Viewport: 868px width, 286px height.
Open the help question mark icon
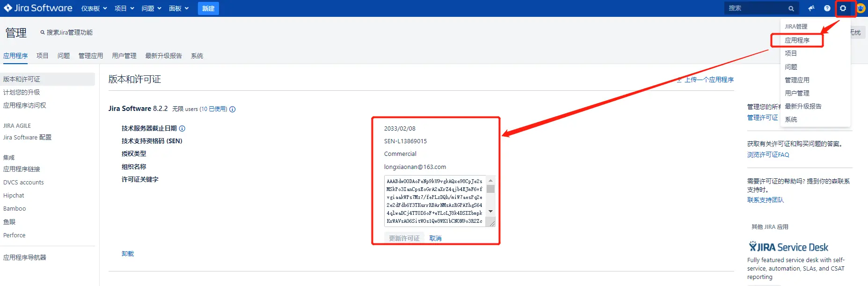pos(827,8)
